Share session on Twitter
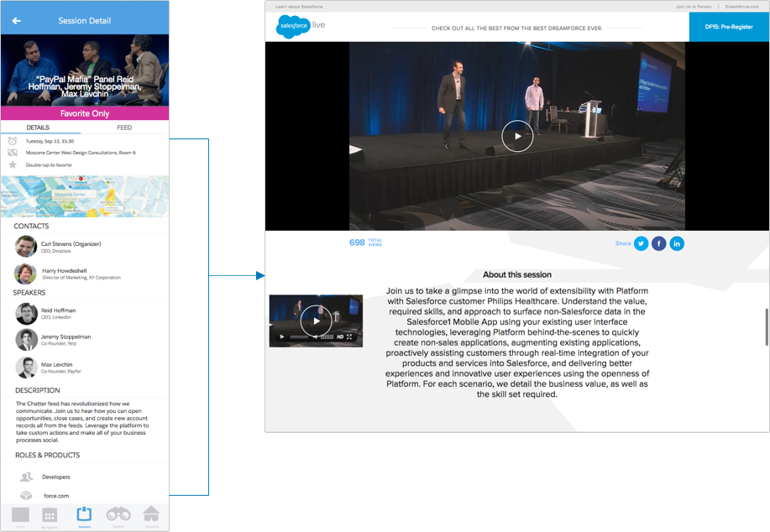The height and width of the screenshot is (532, 770). click(641, 243)
